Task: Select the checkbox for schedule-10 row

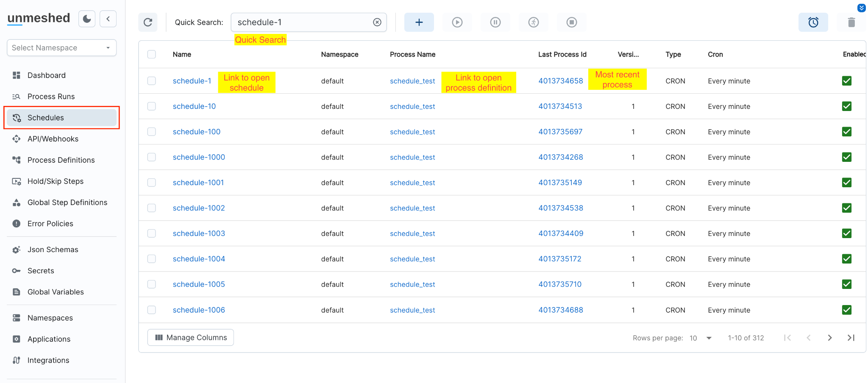Action: (x=152, y=106)
